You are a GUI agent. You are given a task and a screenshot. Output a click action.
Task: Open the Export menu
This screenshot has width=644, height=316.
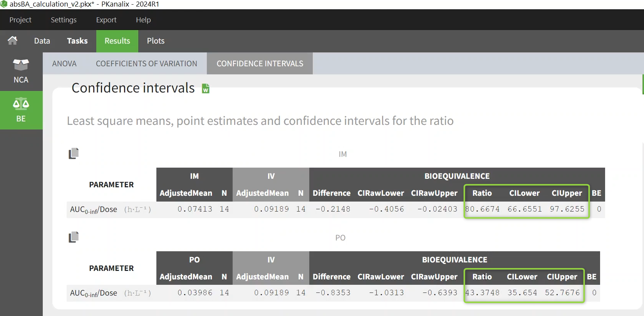pos(106,20)
